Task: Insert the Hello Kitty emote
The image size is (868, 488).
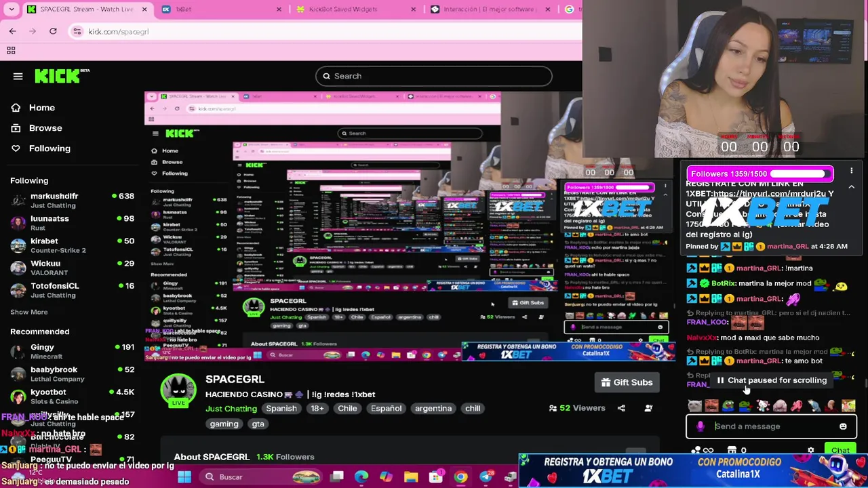Action: tap(763, 406)
